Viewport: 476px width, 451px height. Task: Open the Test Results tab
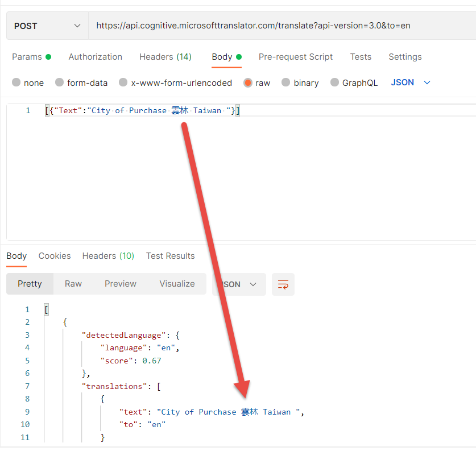coord(170,256)
